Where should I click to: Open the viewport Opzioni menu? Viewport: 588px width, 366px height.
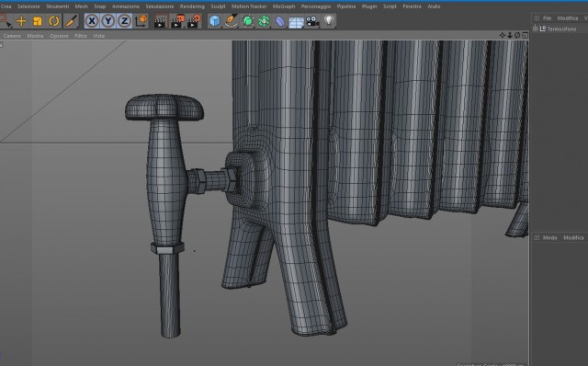tap(59, 36)
